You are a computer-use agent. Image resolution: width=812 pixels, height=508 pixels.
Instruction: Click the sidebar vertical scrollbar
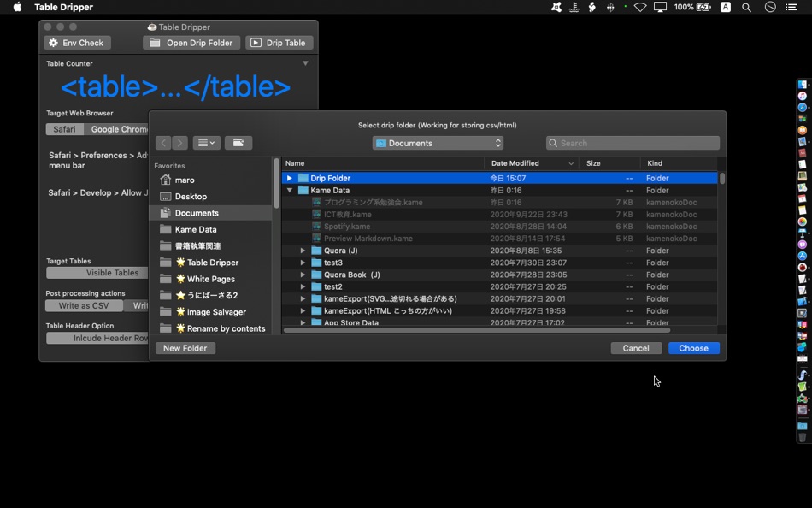277,184
